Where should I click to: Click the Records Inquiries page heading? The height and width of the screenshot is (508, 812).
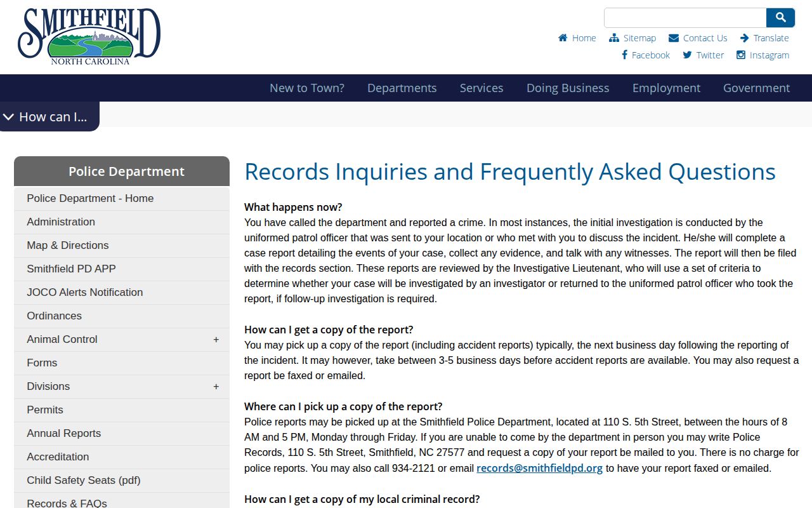tap(510, 172)
